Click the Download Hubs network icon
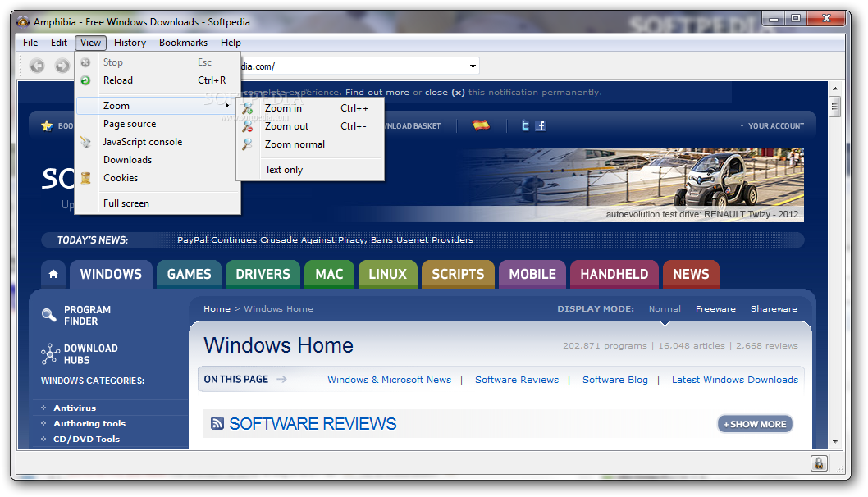This screenshot has width=868, height=497. pyautogui.click(x=50, y=353)
